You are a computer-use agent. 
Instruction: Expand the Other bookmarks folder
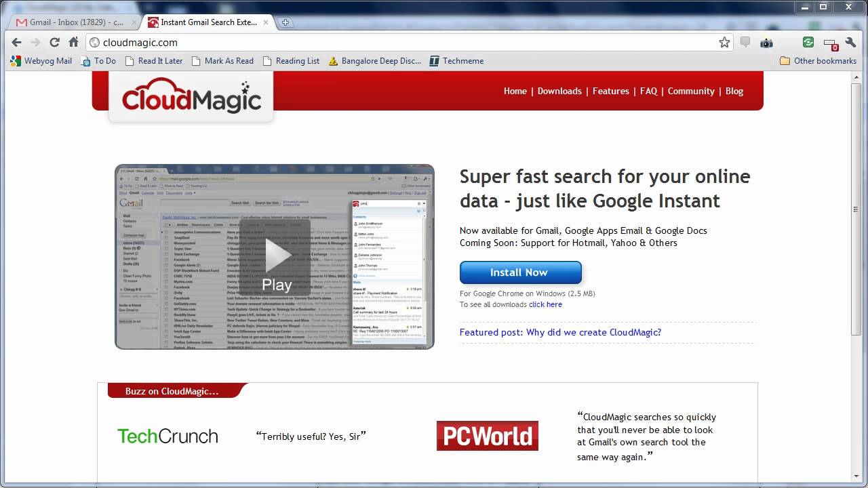[818, 61]
